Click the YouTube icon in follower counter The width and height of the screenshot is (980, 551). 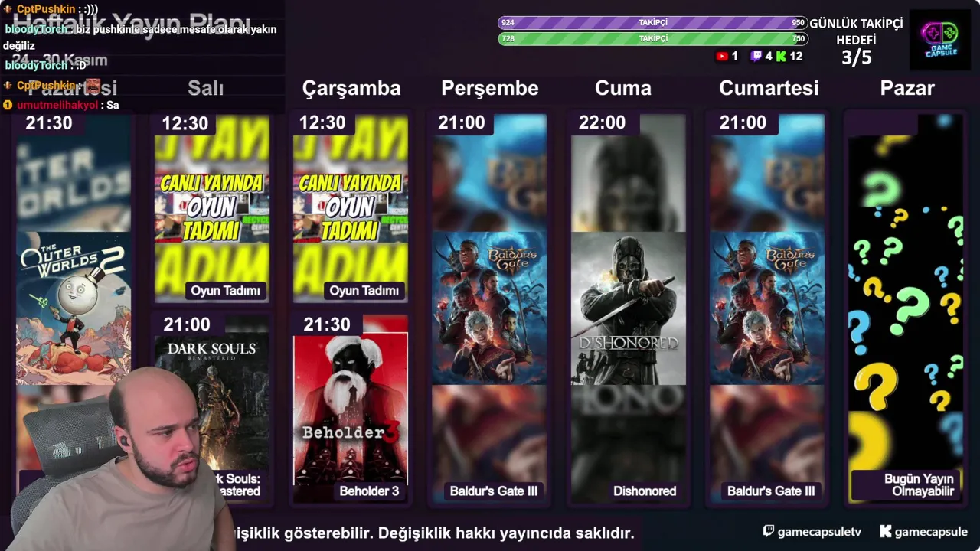[x=721, y=56]
